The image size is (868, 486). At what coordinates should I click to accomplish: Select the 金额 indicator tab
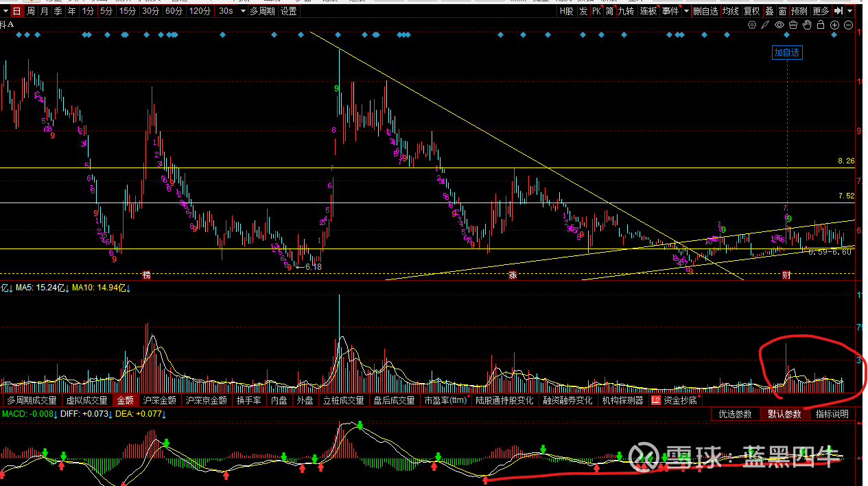click(126, 400)
